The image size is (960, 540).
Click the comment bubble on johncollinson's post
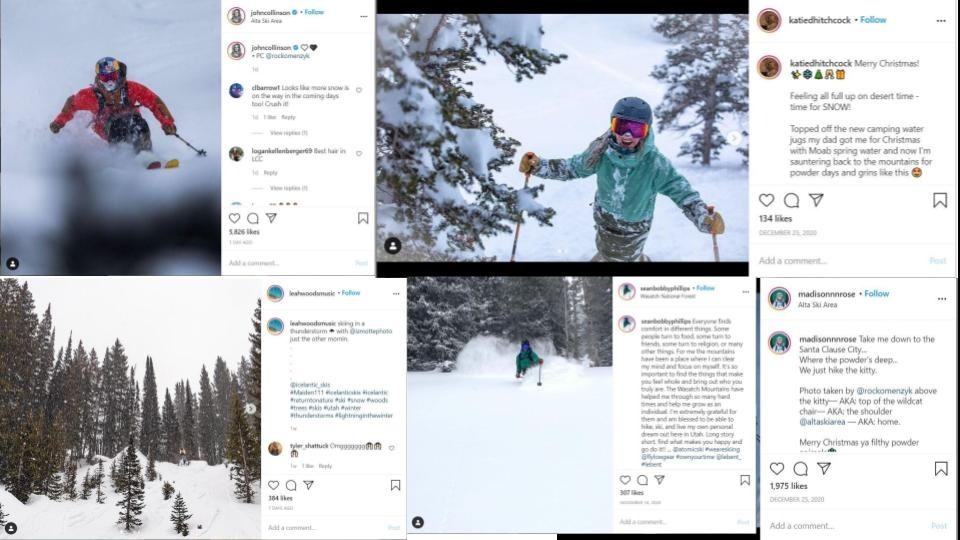click(x=252, y=218)
